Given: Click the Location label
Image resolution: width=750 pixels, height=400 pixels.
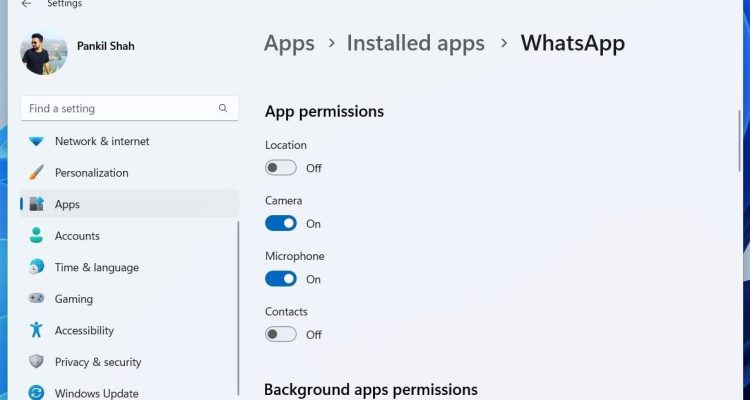Looking at the screenshot, I should pyautogui.click(x=286, y=145).
